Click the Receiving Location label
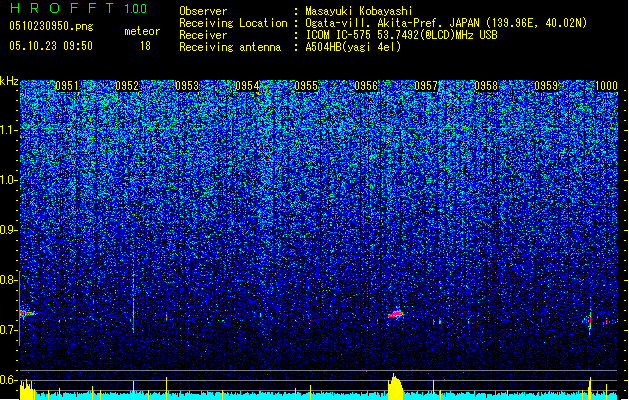 [233, 23]
